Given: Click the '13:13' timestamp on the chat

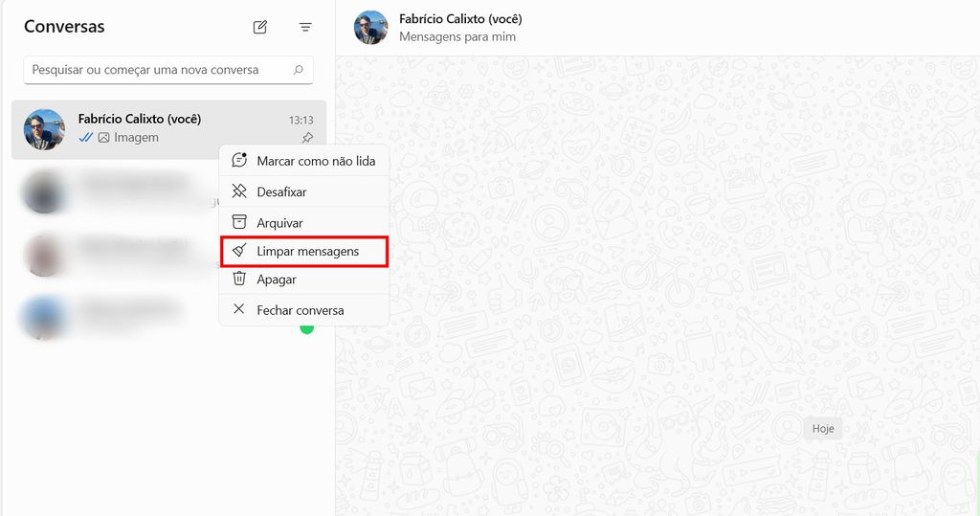Looking at the screenshot, I should pyautogui.click(x=301, y=120).
